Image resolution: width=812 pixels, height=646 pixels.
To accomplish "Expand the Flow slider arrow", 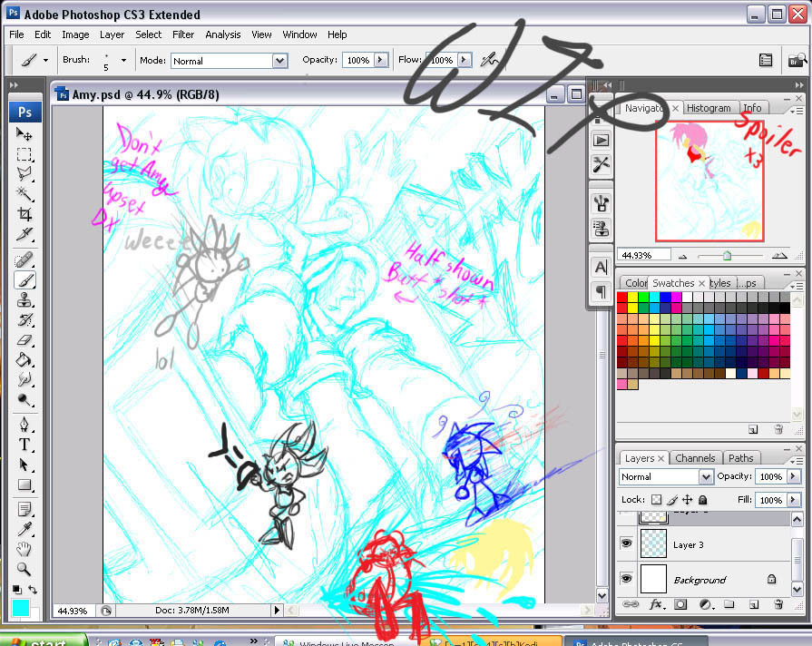I will click(x=465, y=60).
